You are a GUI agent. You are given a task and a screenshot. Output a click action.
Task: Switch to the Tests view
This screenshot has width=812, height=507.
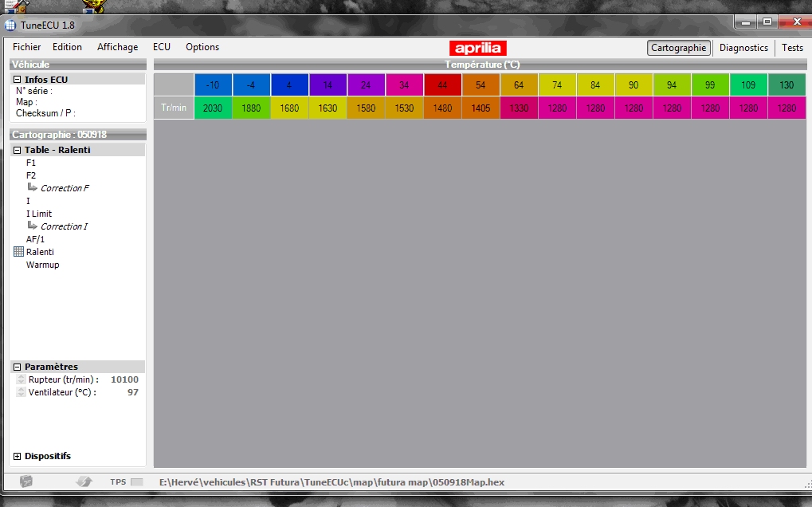pos(792,48)
